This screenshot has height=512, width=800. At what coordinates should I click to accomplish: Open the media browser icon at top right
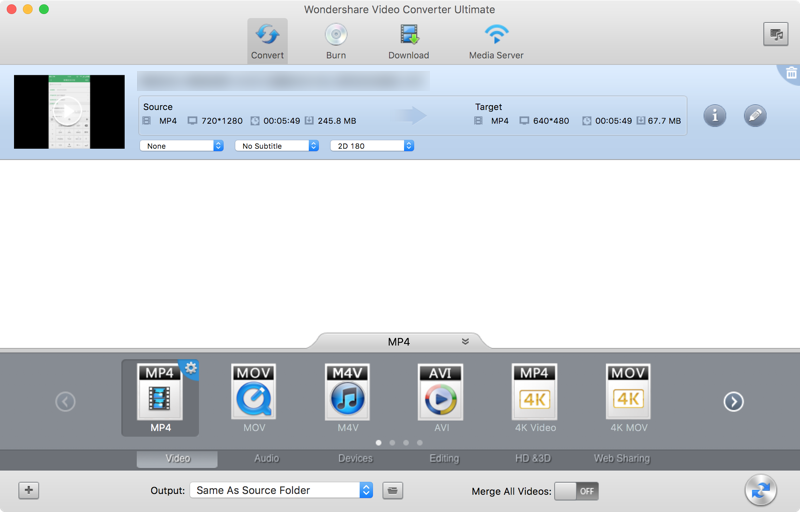pos(776,34)
